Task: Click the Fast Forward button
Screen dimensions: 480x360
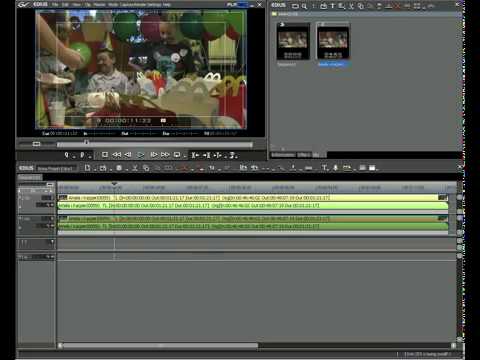Action: (165, 155)
